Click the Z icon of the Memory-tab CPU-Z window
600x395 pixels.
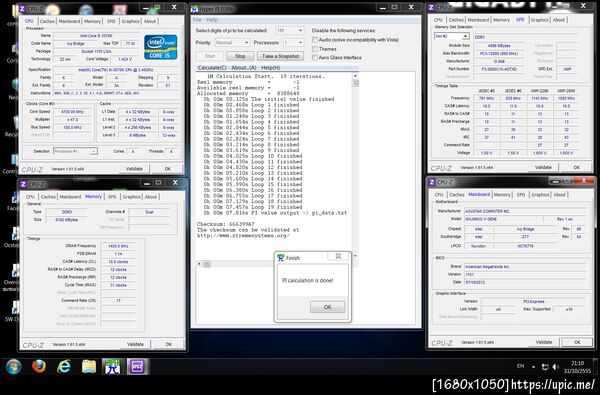click(x=23, y=184)
